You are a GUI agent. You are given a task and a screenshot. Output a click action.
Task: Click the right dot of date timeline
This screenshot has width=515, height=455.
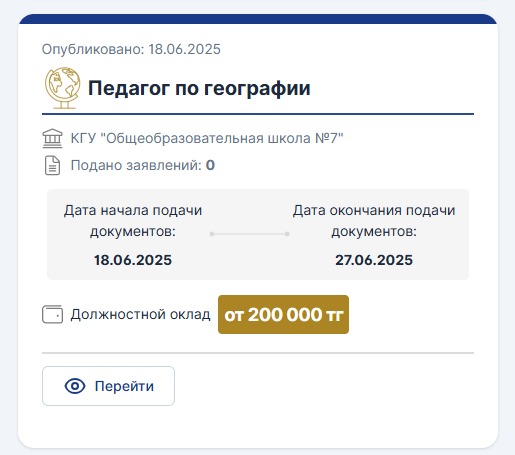click(x=287, y=234)
